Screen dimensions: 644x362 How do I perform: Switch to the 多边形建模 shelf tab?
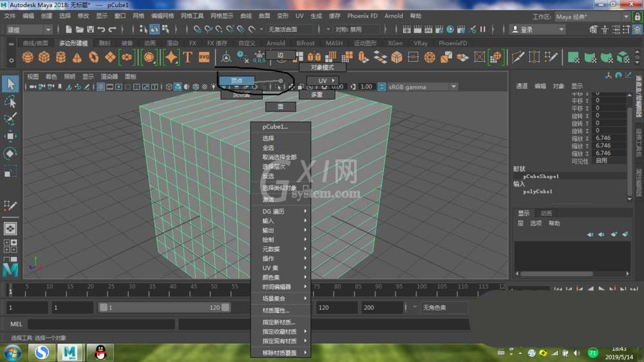click(x=73, y=43)
